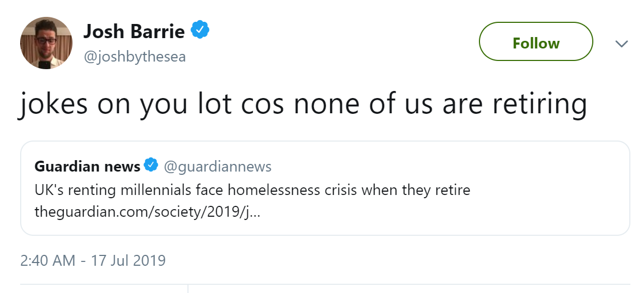Click Josh Barrie's profile photo
644x293 pixels.
(46, 43)
